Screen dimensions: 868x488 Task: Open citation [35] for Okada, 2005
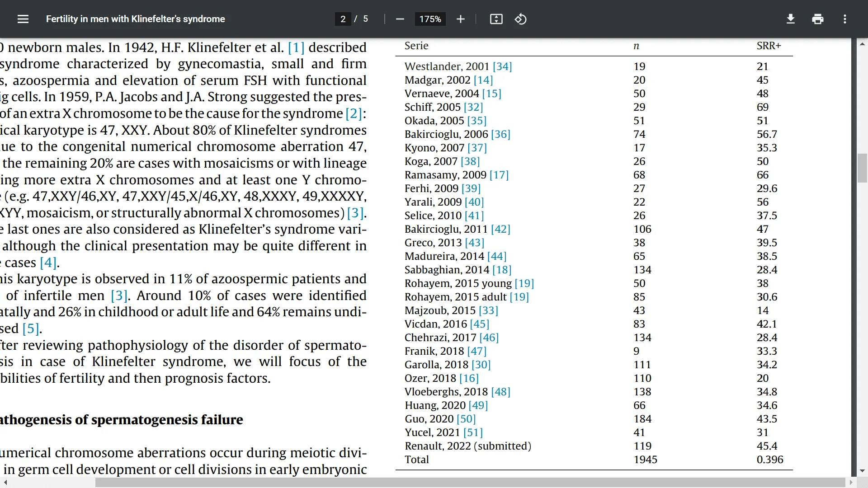[x=477, y=121]
